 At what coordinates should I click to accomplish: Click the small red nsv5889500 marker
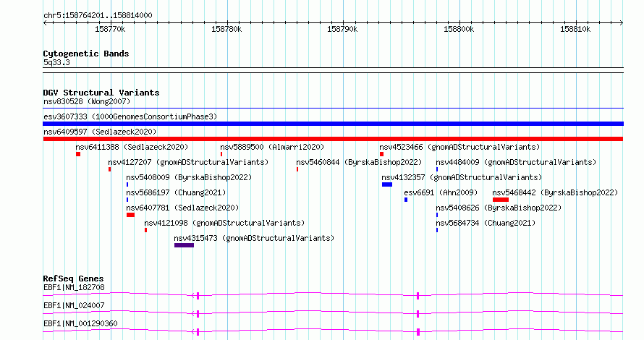click(x=221, y=154)
